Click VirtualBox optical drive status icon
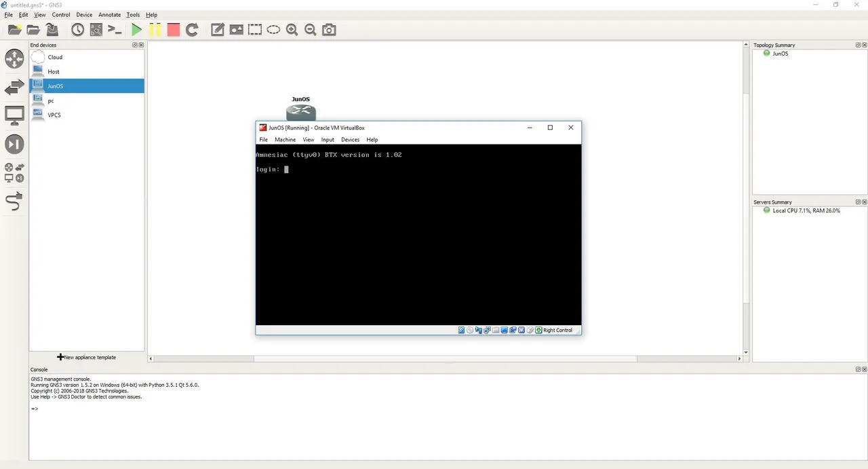 (x=470, y=331)
